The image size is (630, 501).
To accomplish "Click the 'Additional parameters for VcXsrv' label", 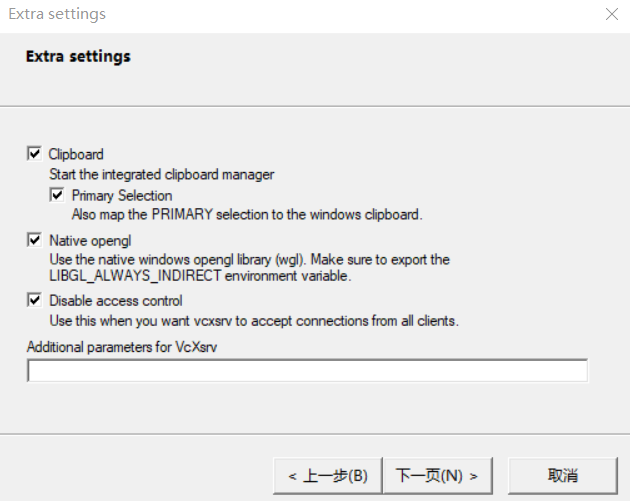I will click(122, 347).
